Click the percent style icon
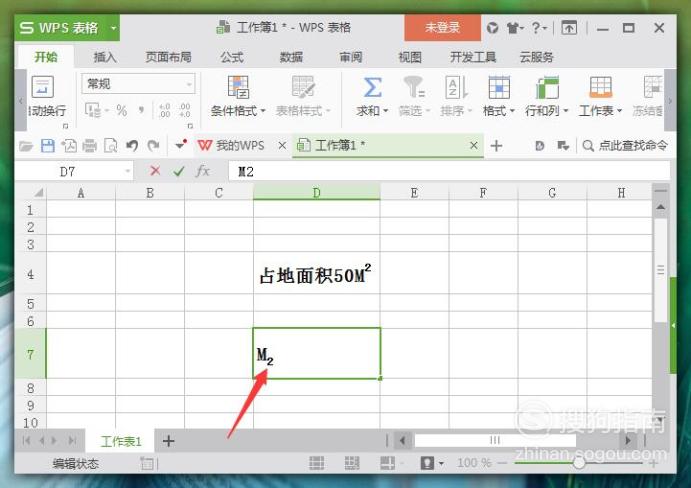691x488 pixels. [122, 110]
